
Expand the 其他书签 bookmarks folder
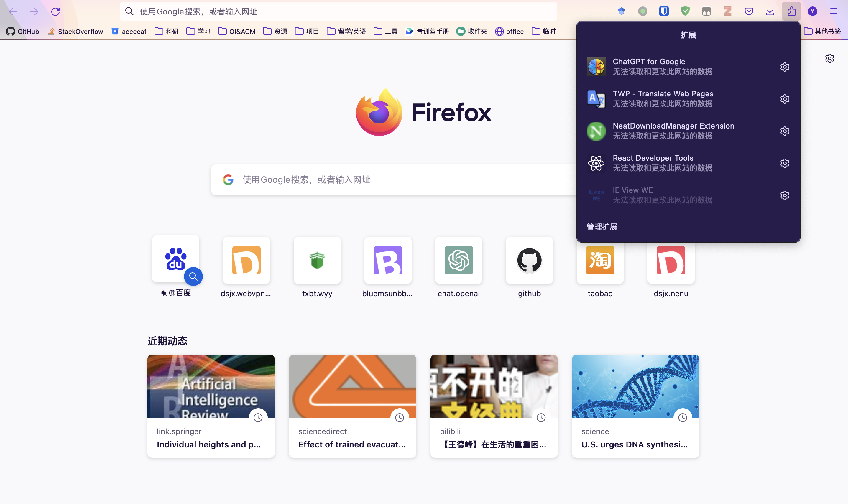pos(822,32)
